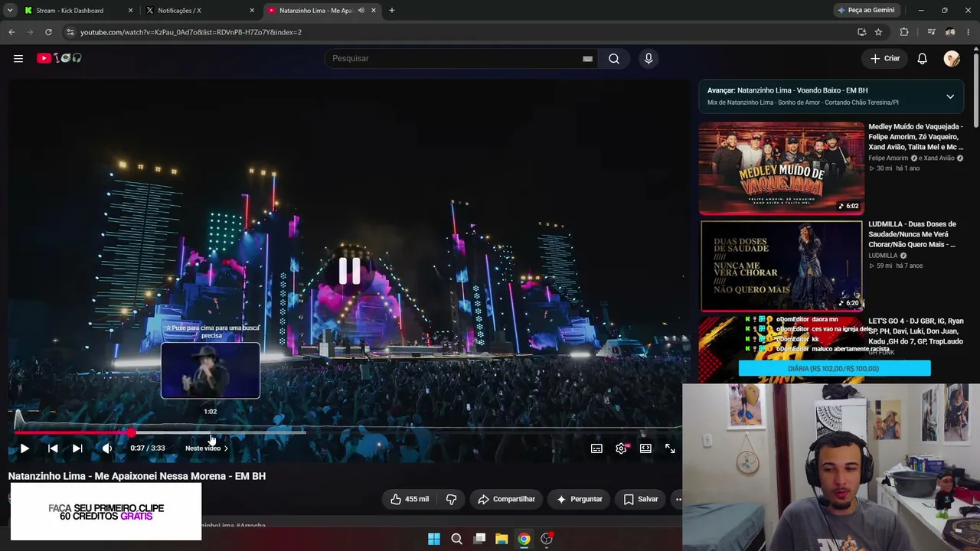Save the video with Salvar
Screen dimensions: 980x551
coord(640,499)
